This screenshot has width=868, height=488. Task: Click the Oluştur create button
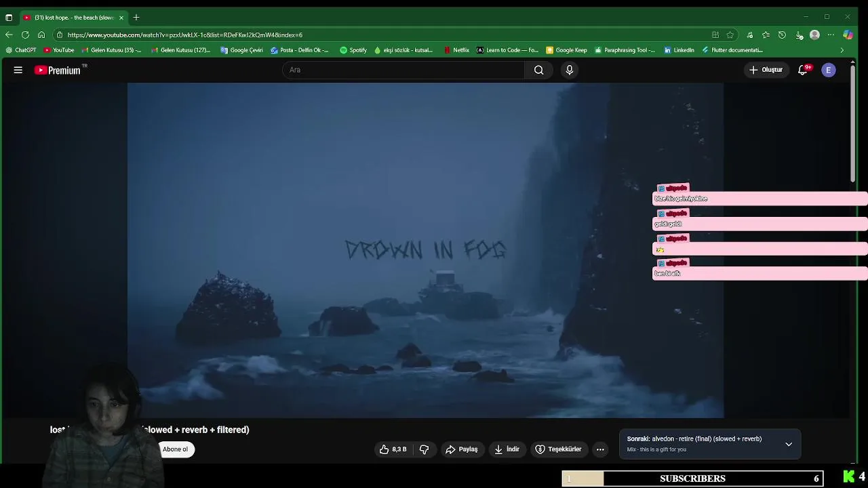tap(766, 70)
